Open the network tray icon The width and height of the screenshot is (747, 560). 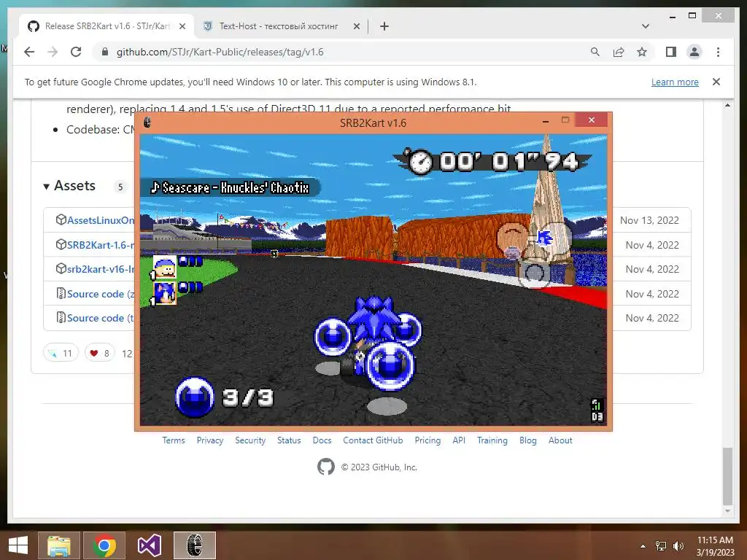[661, 546]
